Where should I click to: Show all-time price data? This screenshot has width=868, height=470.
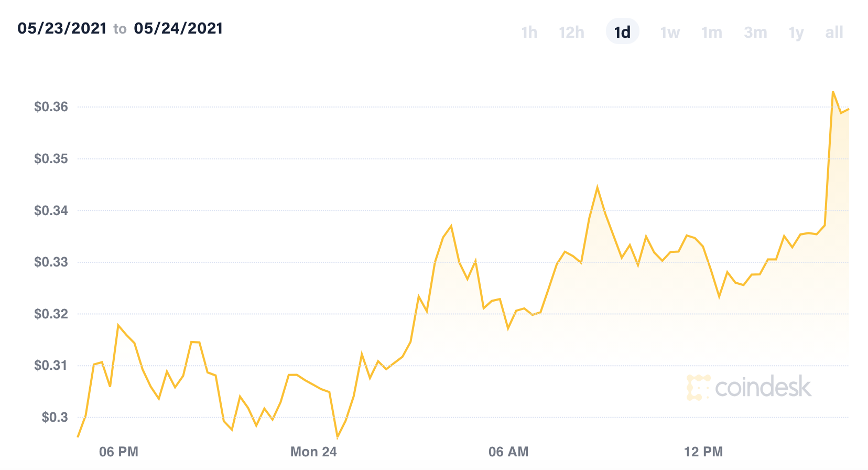pos(834,32)
